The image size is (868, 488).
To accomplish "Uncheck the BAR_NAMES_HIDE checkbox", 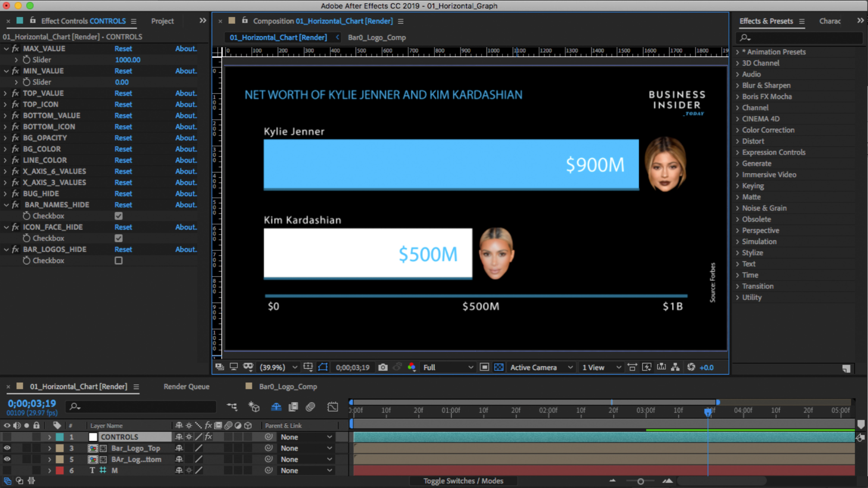I will 118,216.
